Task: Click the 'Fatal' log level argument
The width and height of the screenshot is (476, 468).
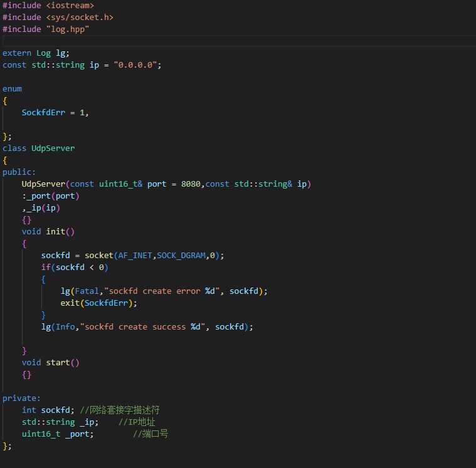Action: click(x=87, y=291)
